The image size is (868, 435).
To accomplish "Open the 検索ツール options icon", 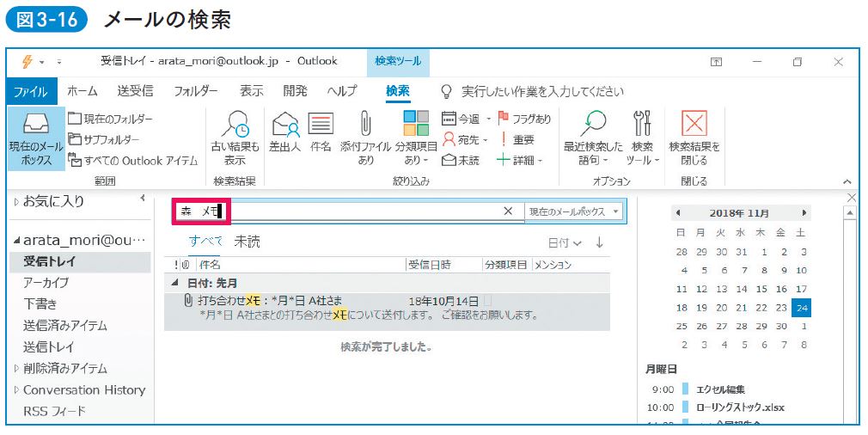I will click(642, 123).
